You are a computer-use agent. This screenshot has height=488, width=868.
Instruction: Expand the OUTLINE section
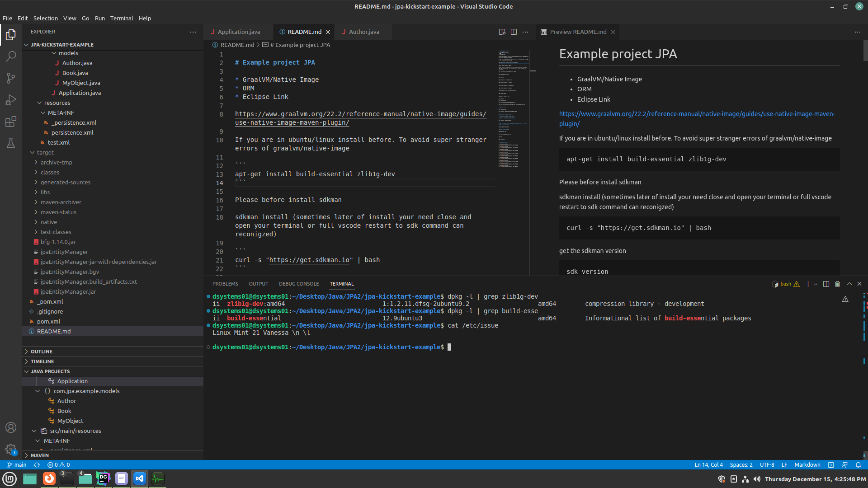[42, 352]
